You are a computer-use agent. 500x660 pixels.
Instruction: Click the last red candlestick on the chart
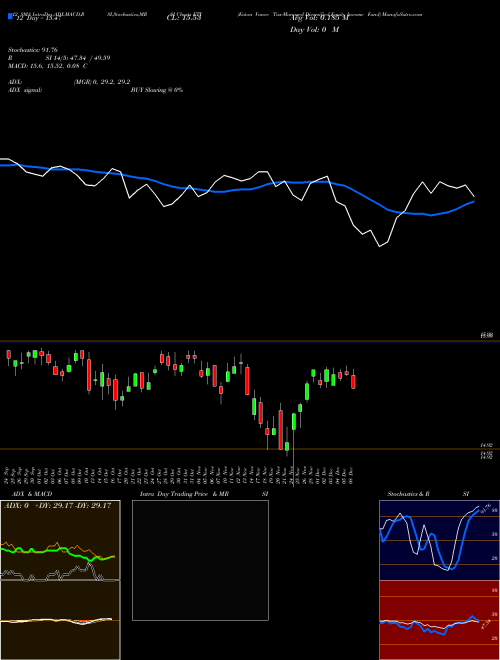tap(354, 381)
